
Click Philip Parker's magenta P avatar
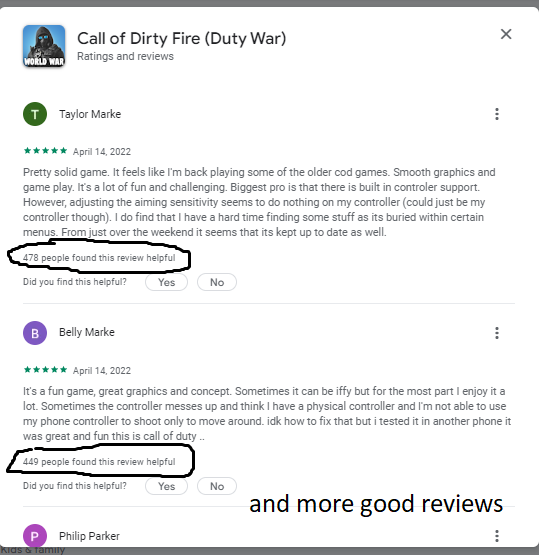pos(35,536)
